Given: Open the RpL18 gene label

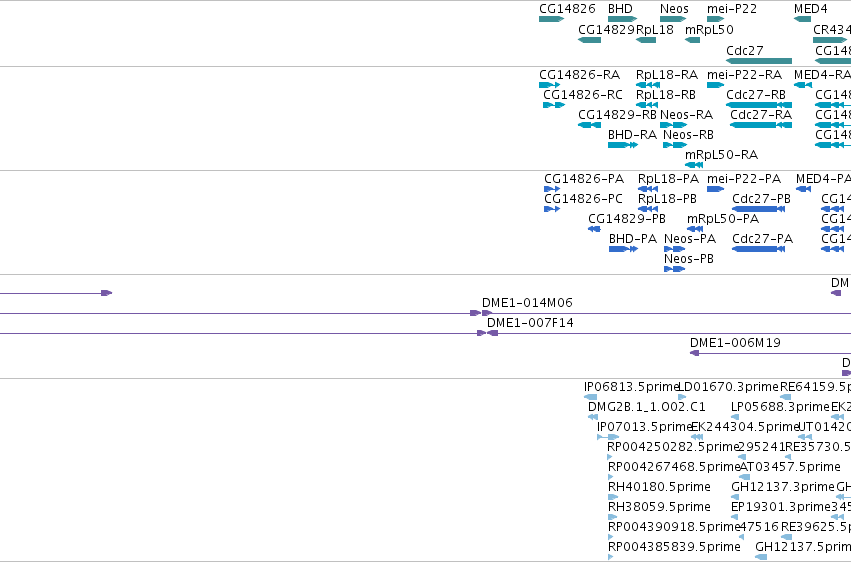Looking at the screenshot, I should coord(655,30).
